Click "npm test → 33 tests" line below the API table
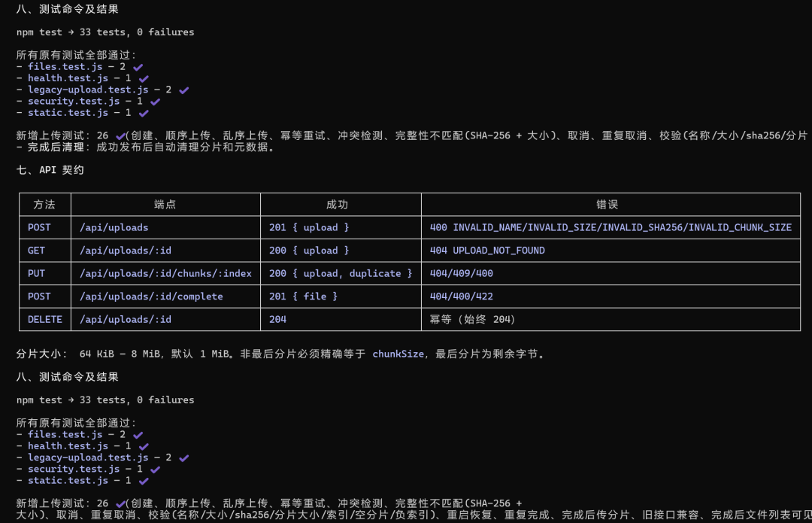The height and width of the screenshot is (523, 812). tap(105, 400)
